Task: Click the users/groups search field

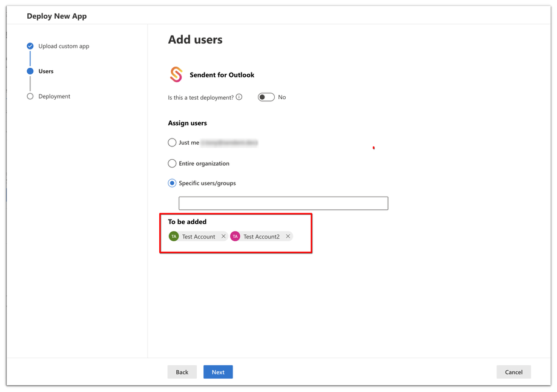Action: coord(283,203)
